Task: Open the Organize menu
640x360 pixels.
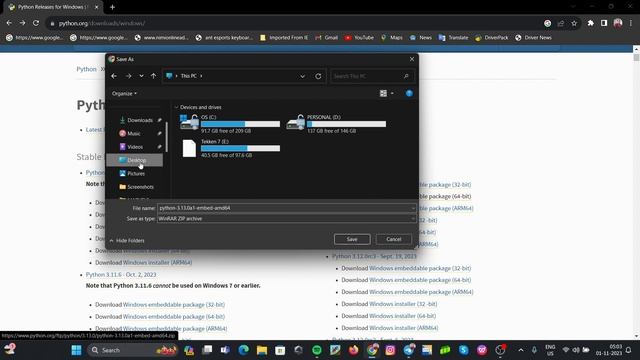Action: click(124, 93)
